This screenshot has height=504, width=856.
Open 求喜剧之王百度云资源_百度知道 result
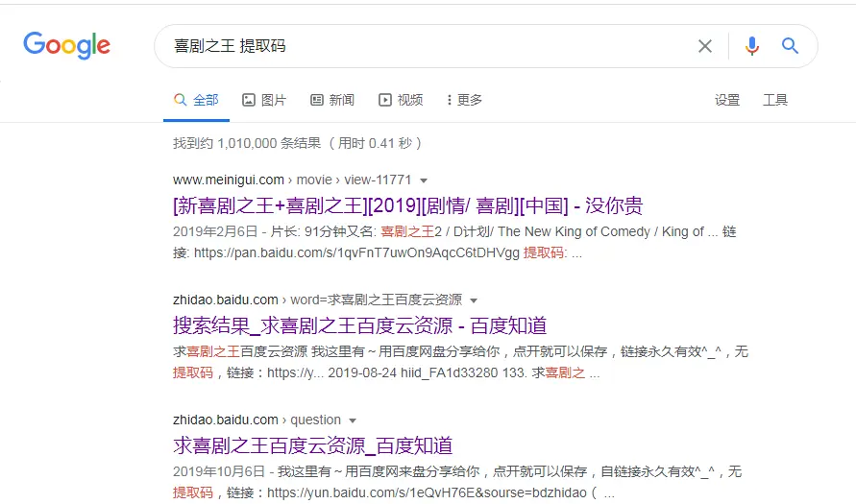click(x=313, y=445)
